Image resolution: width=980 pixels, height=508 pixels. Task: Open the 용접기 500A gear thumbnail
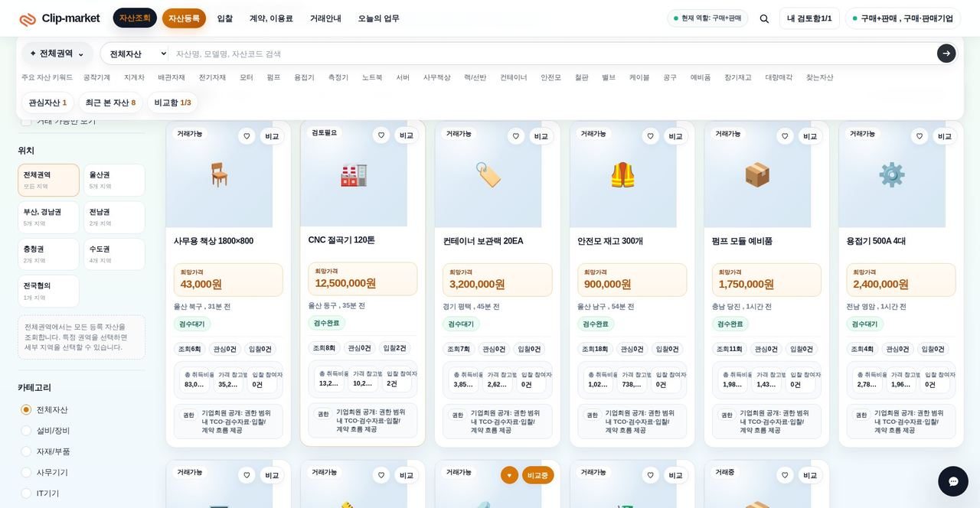(892, 174)
